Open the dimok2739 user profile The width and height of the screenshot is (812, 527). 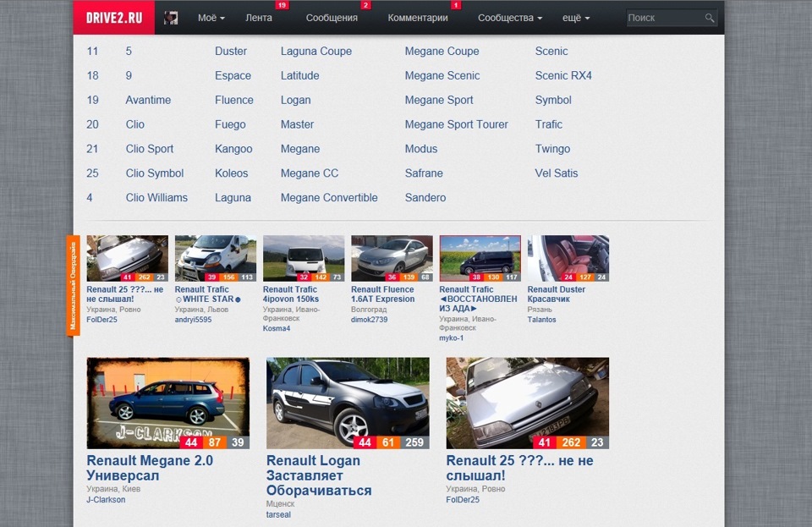coord(370,320)
